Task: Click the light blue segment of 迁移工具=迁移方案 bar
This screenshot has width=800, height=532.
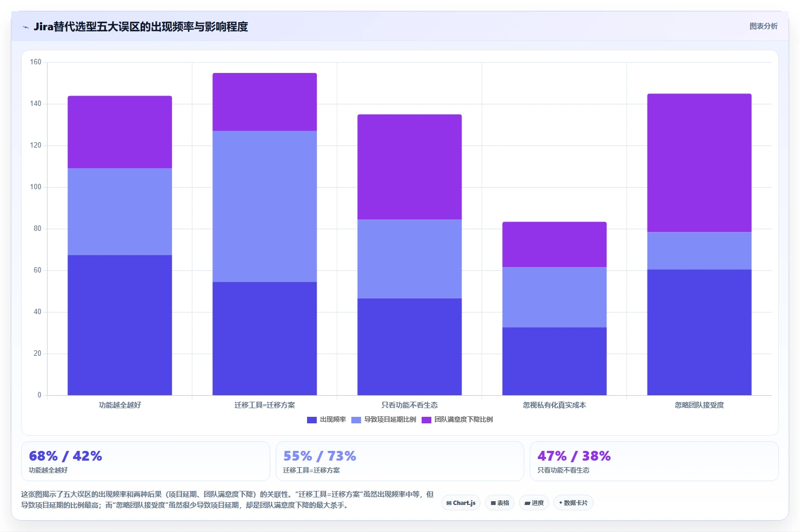Action: (265, 207)
